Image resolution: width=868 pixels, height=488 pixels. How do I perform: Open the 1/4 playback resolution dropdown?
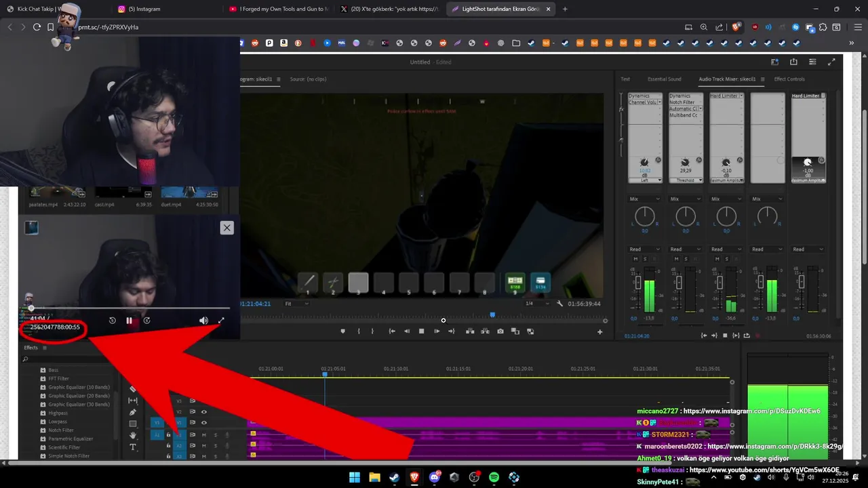coord(536,304)
